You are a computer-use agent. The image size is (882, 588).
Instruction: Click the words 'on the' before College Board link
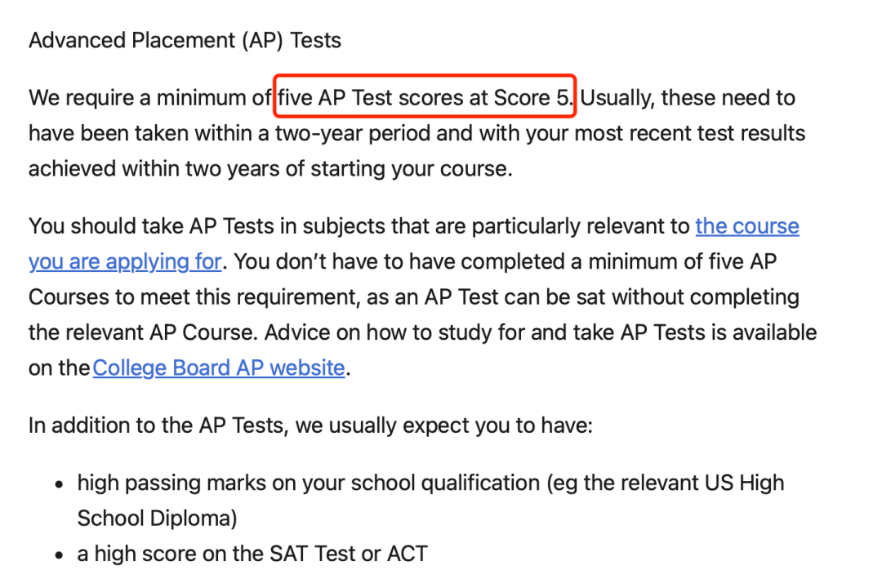click(x=59, y=368)
